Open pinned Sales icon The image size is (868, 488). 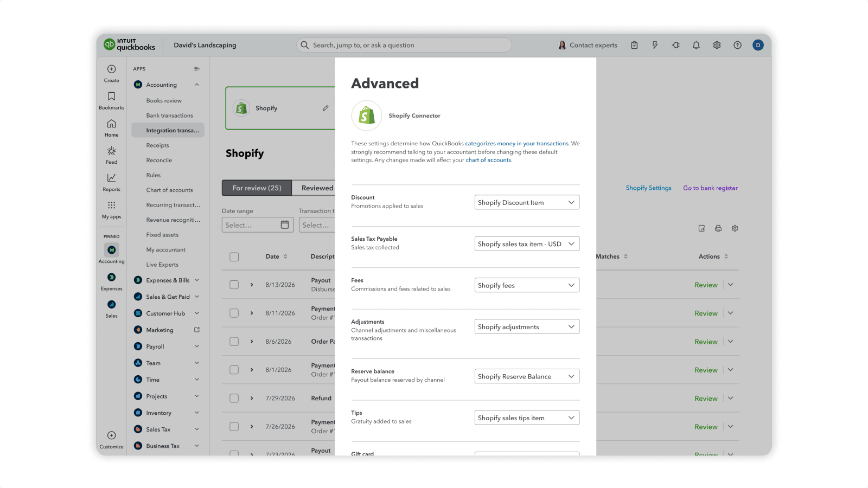click(111, 304)
